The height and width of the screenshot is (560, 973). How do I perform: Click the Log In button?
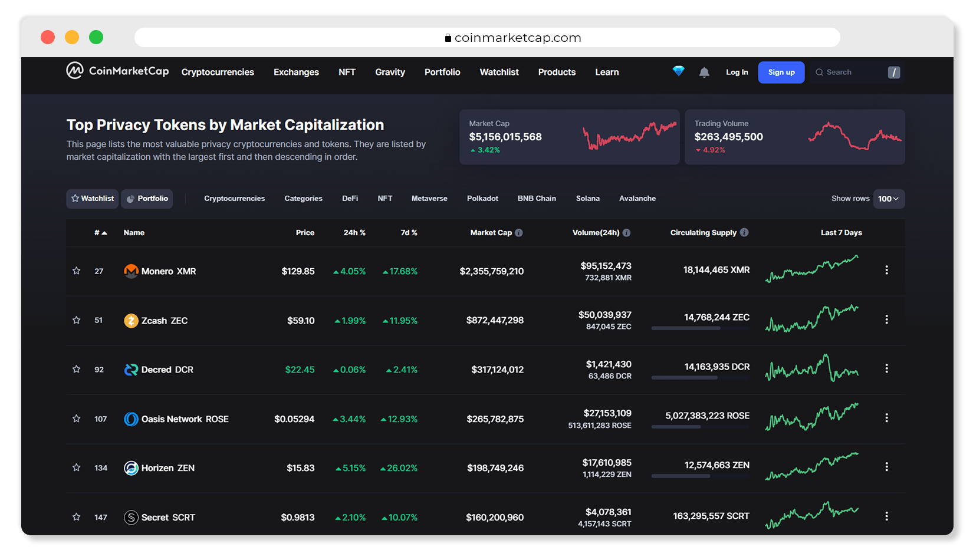coord(737,73)
